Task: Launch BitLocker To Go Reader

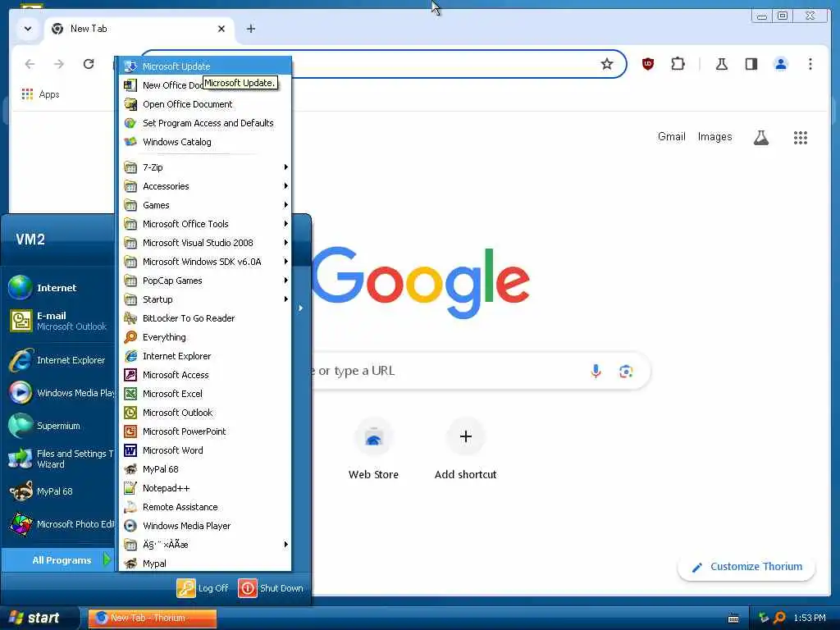Action: [205, 318]
